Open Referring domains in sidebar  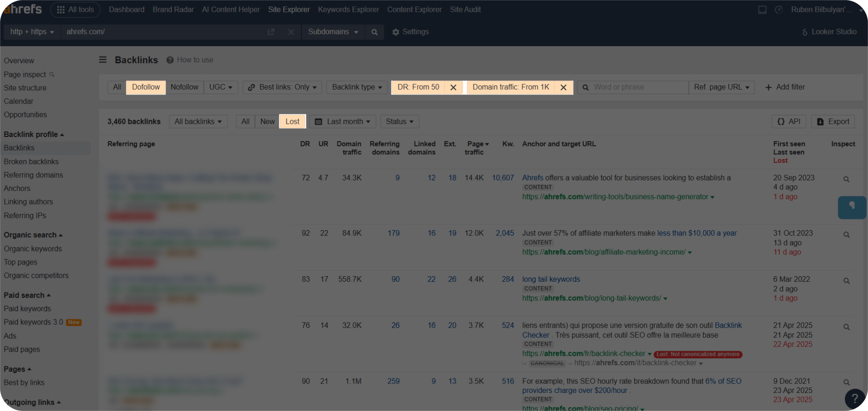pyautogui.click(x=33, y=175)
